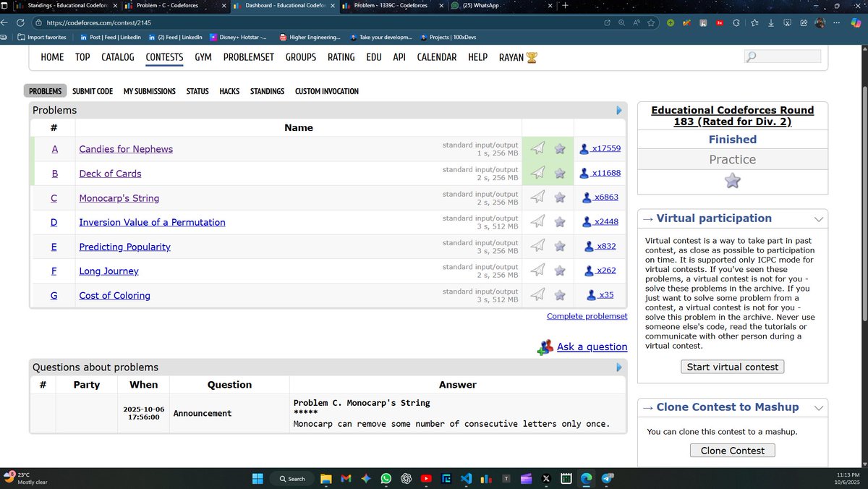Open the Candies for Nephews problem link
The width and height of the screenshot is (868, 489).
pyautogui.click(x=126, y=149)
